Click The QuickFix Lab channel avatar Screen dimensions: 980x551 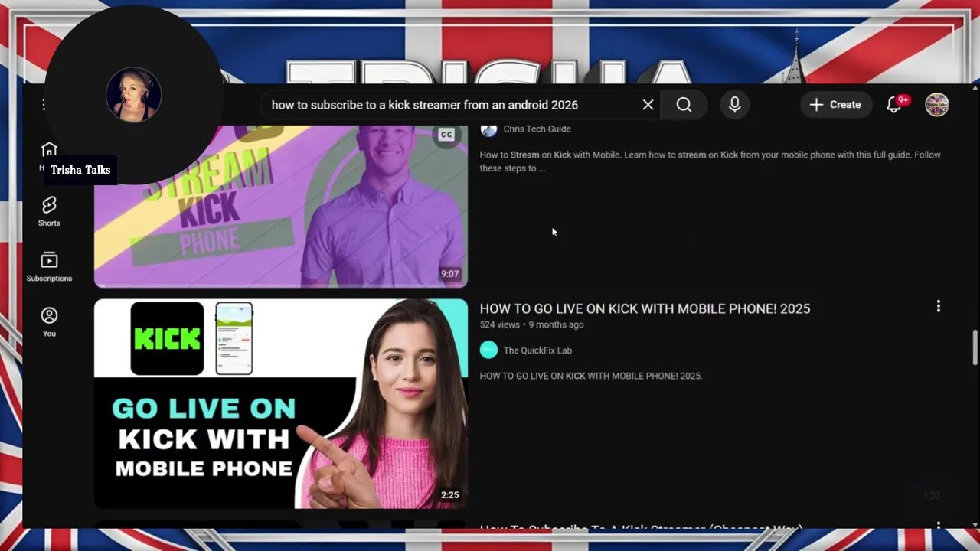click(488, 350)
